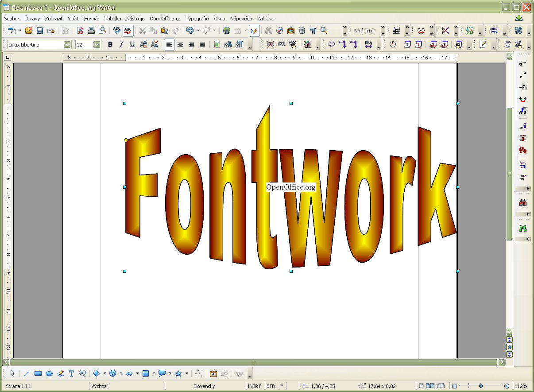Open the Fo icon in side toolbar
Screen dimensions: 534x392
click(x=522, y=150)
